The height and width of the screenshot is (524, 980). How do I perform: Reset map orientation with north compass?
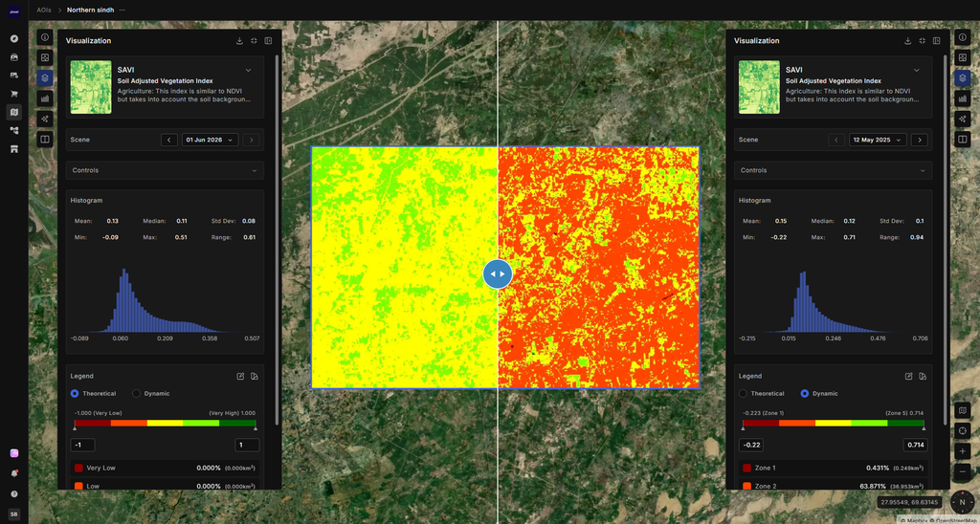pyautogui.click(x=962, y=501)
